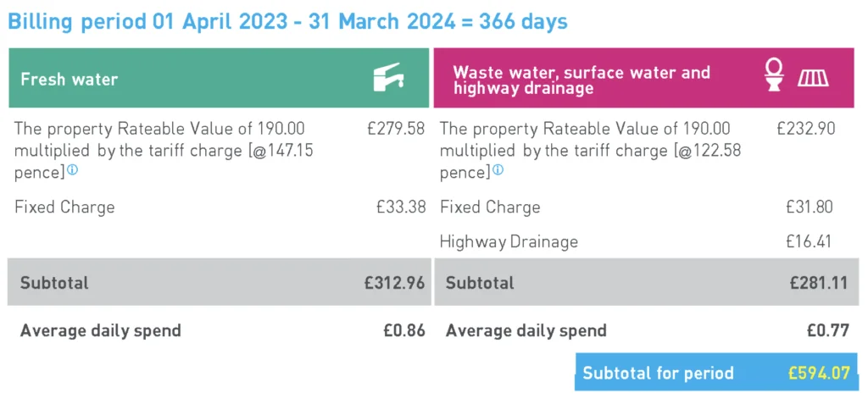The image size is (868, 404).
Task: Open info icon after waste water pence
Action: pyautogui.click(x=498, y=170)
